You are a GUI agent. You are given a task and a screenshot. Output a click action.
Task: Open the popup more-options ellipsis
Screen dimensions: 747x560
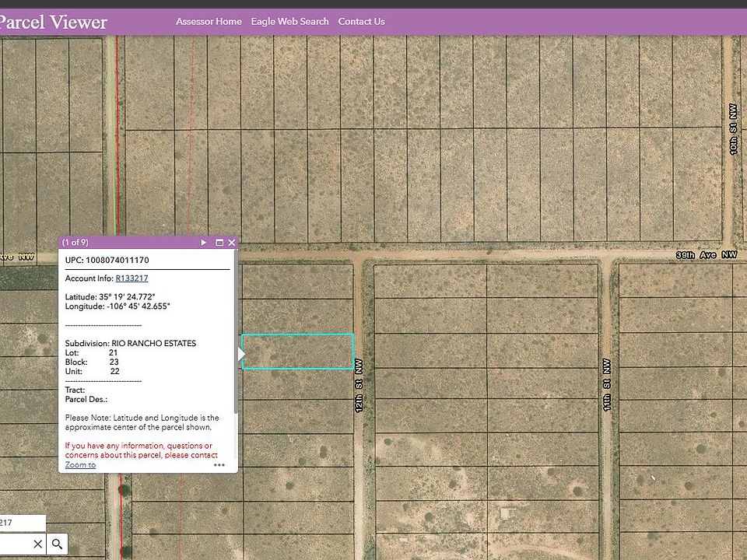coord(219,465)
